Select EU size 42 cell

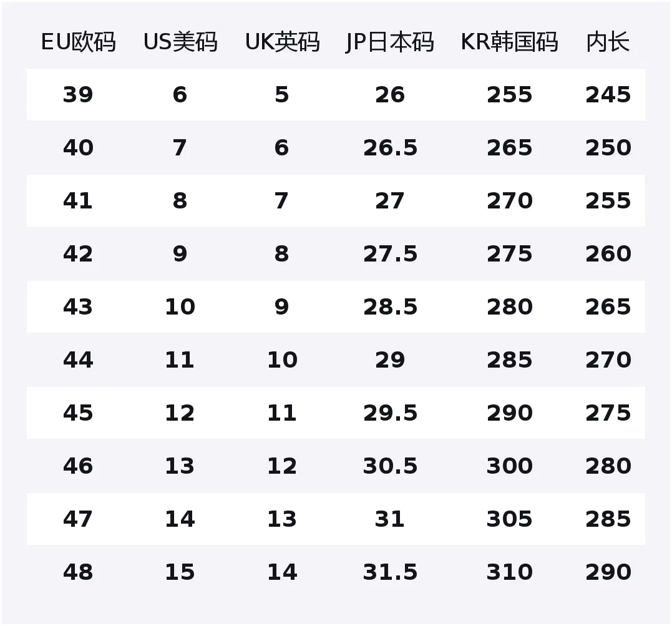78,254
